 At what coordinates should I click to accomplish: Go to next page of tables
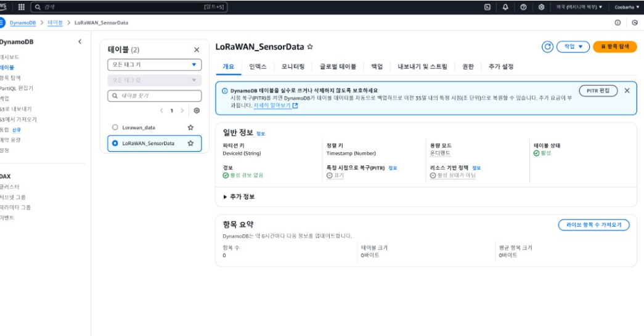pyautogui.click(x=182, y=110)
